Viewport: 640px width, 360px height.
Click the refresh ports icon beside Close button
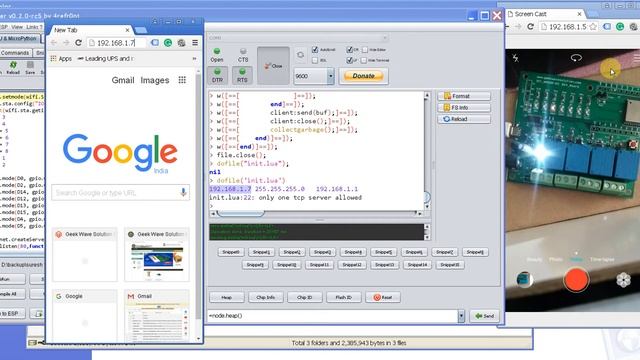pyautogui.click(x=300, y=55)
